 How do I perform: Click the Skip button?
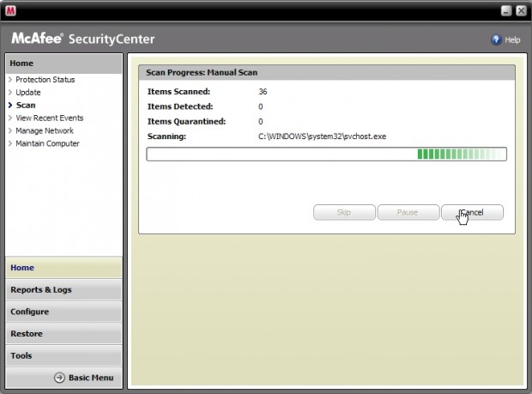(x=344, y=212)
